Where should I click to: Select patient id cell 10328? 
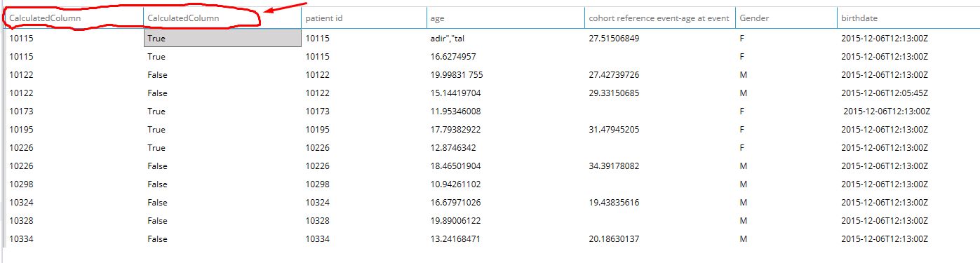pyautogui.click(x=317, y=221)
